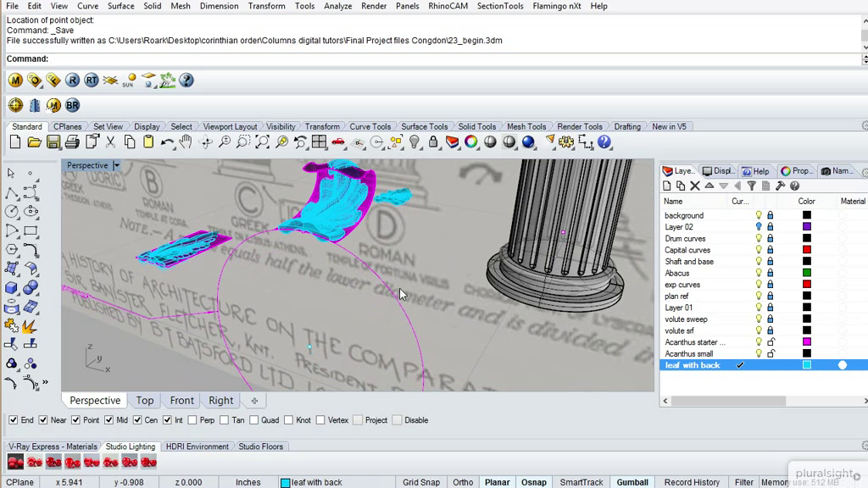
Task: Toggle Grid Snap in status bar
Action: [421, 482]
